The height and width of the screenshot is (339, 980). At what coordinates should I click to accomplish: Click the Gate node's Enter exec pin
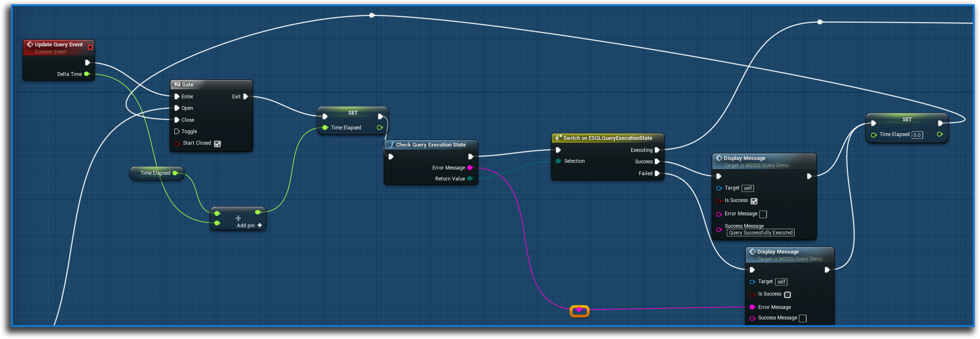tap(177, 96)
